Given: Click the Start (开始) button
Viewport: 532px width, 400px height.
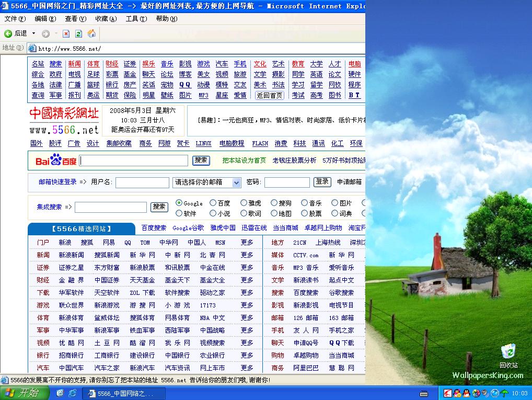Looking at the screenshot, I should click(x=25, y=393).
